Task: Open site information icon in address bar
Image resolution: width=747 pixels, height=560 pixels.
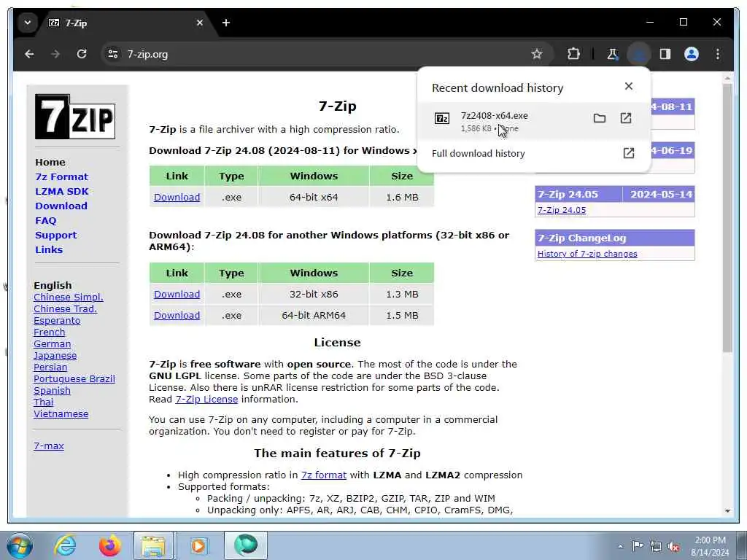Action: tap(113, 54)
